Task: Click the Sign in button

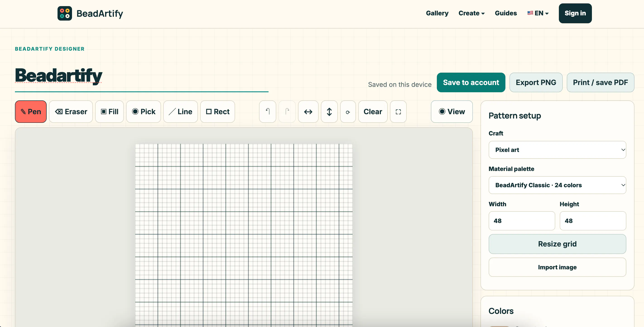Action: pyautogui.click(x=575, y=13)
